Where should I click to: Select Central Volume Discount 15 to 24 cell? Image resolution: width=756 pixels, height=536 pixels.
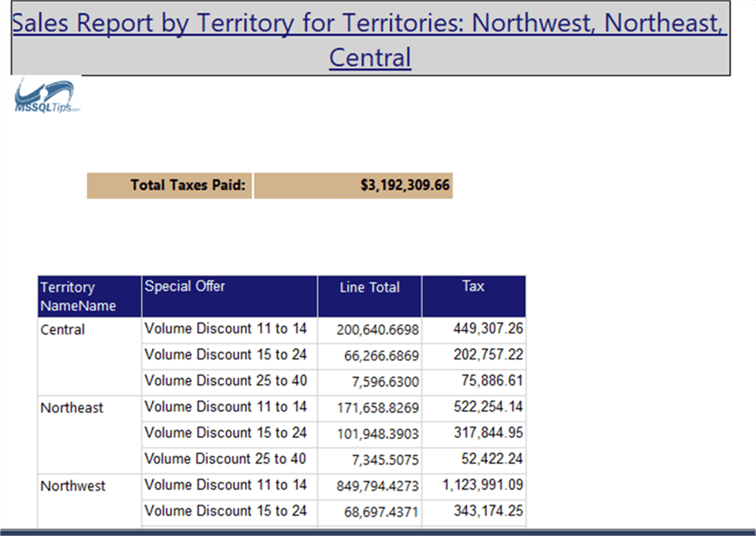229,356
